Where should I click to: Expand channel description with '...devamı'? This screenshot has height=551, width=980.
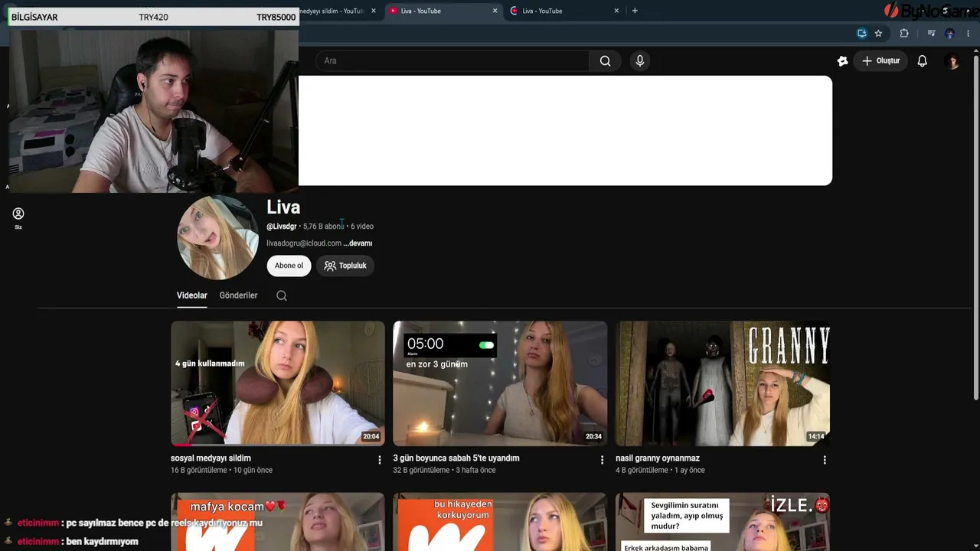[x=358, y=243]
